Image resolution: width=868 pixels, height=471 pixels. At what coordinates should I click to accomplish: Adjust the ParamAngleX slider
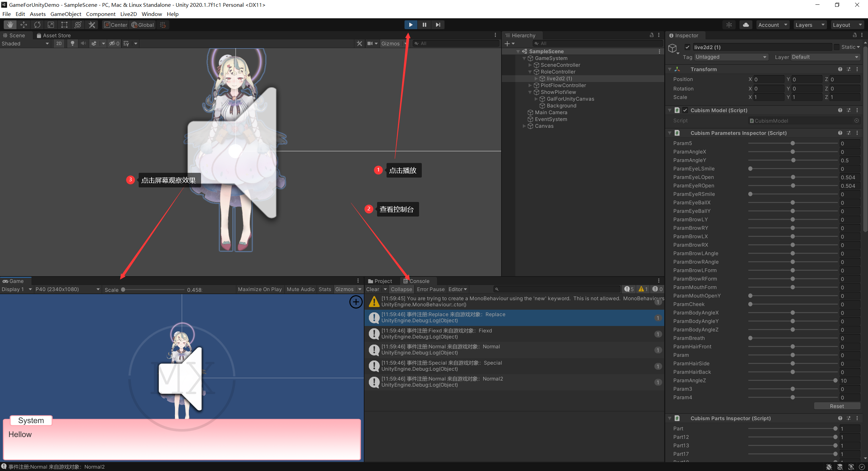pyautogui.click(x=792, y=152)
